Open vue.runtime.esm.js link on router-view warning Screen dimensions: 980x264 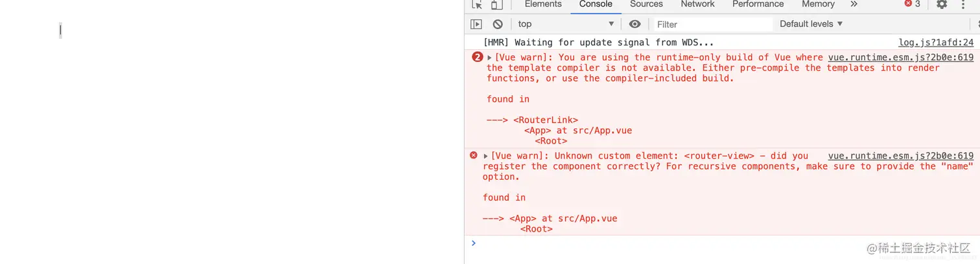point(901,156)
